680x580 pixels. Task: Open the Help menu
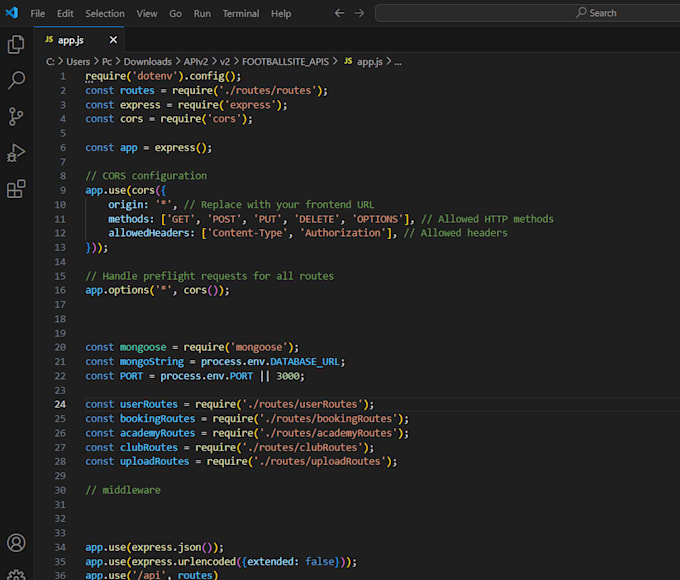point(281,14)
